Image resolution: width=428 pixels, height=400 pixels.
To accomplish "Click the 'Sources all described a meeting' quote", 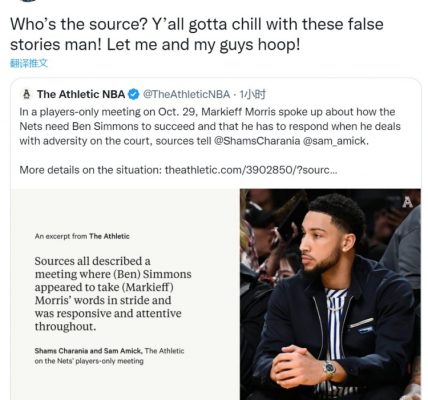I will pyautogui.click(x=113, y=294).
